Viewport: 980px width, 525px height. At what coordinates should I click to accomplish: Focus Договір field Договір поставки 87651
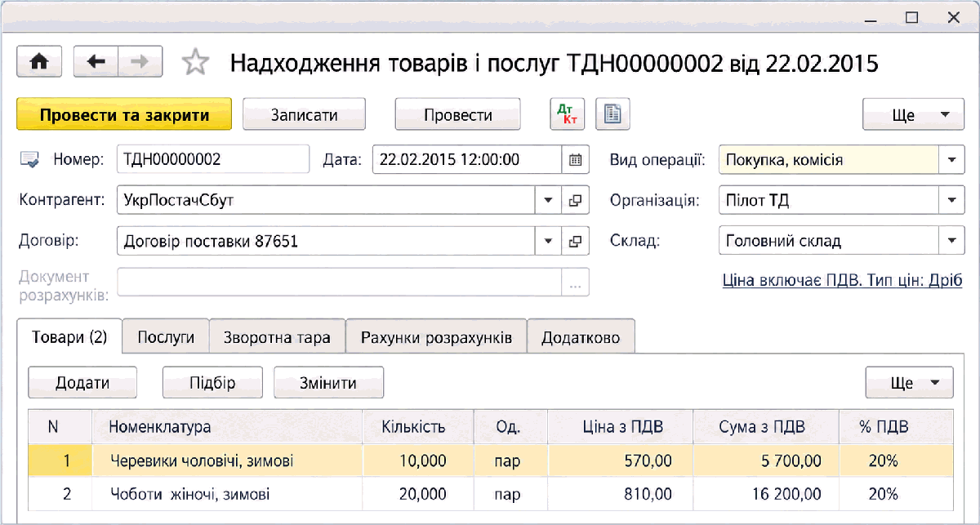click(326, 241)
